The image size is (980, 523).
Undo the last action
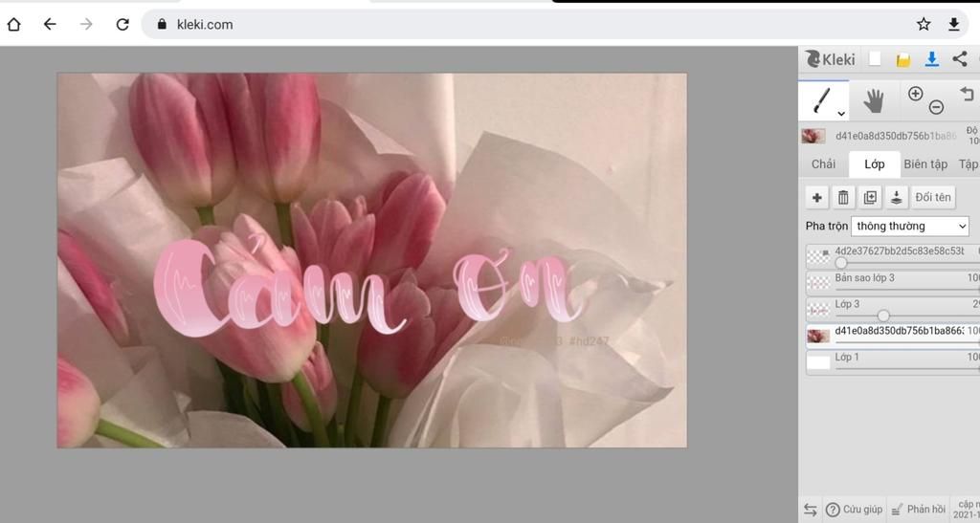coord(967,95)
